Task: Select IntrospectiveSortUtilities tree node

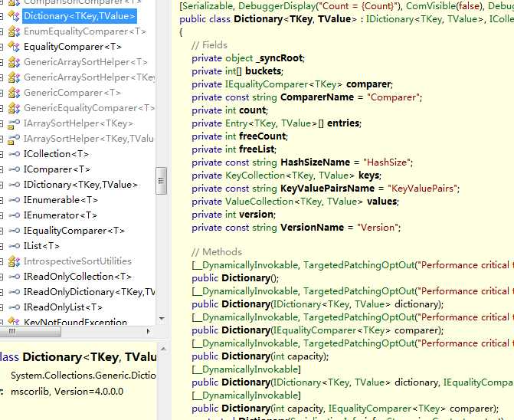Action: tap(77, 261)
